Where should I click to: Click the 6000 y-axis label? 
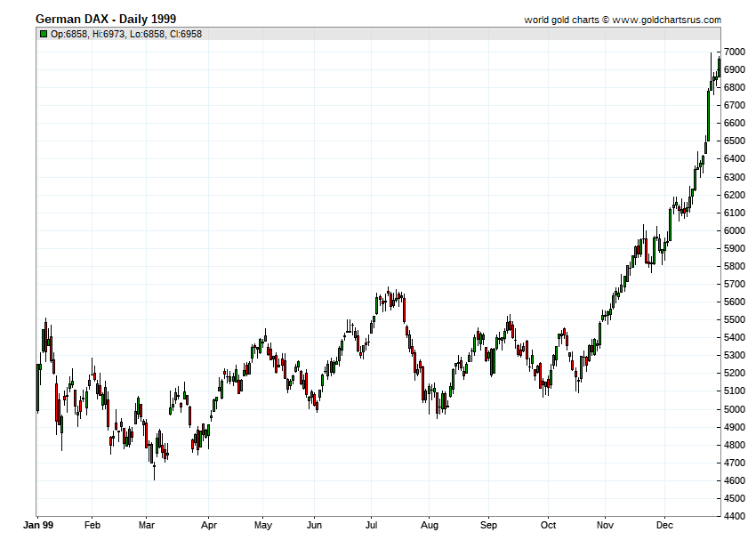tap(735, 231)
